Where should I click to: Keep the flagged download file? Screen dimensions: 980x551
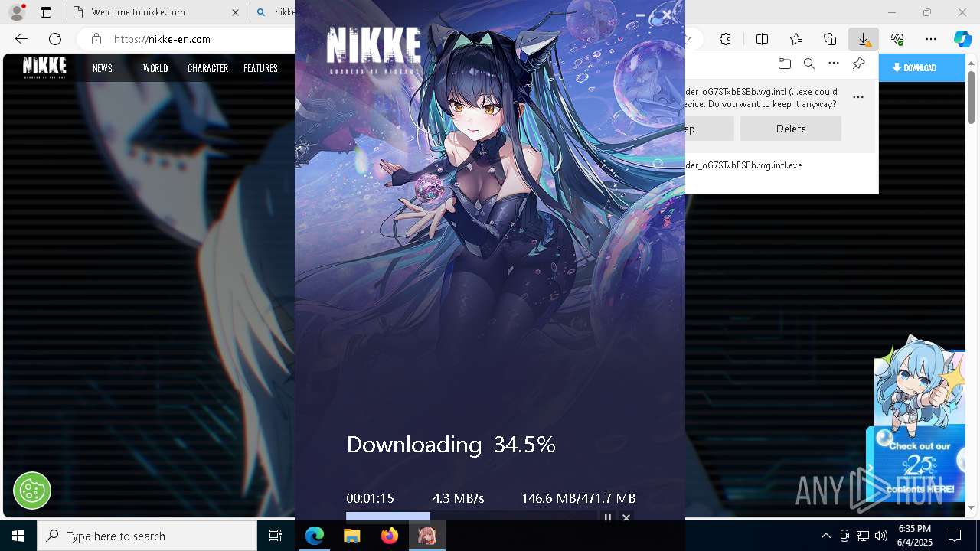709,129
